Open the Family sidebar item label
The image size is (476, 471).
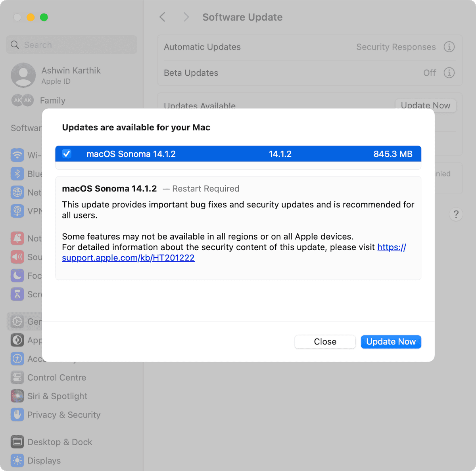pyautogui.click(x=53, y=101)
